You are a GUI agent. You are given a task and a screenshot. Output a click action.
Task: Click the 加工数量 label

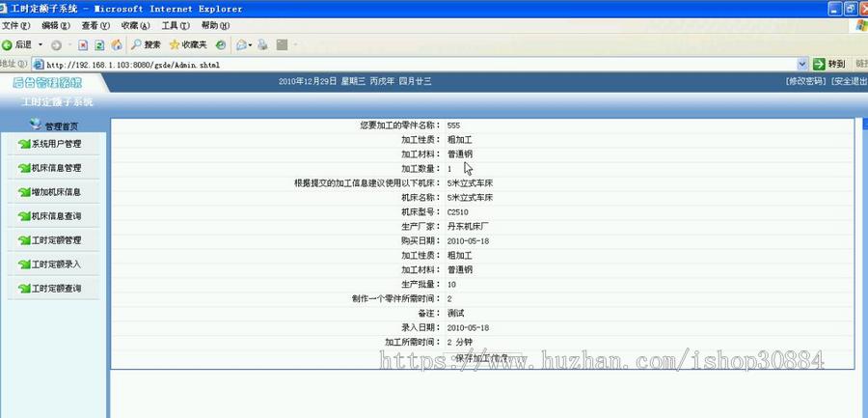pyautogui.click(x=420, y=169)
